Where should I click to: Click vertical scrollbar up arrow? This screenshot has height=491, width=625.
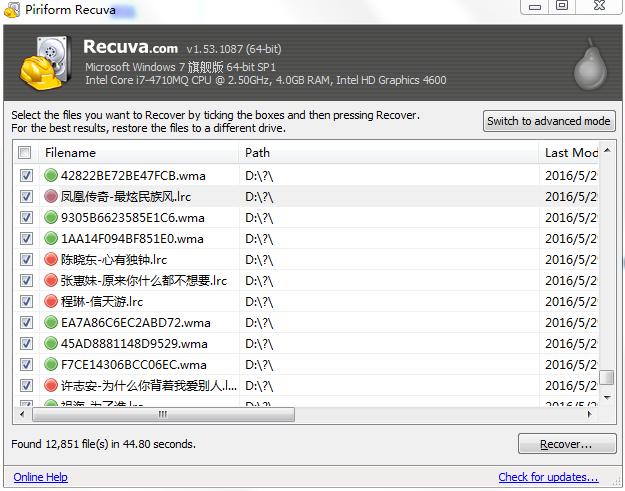pyautogui.click(x=607, y=150)
